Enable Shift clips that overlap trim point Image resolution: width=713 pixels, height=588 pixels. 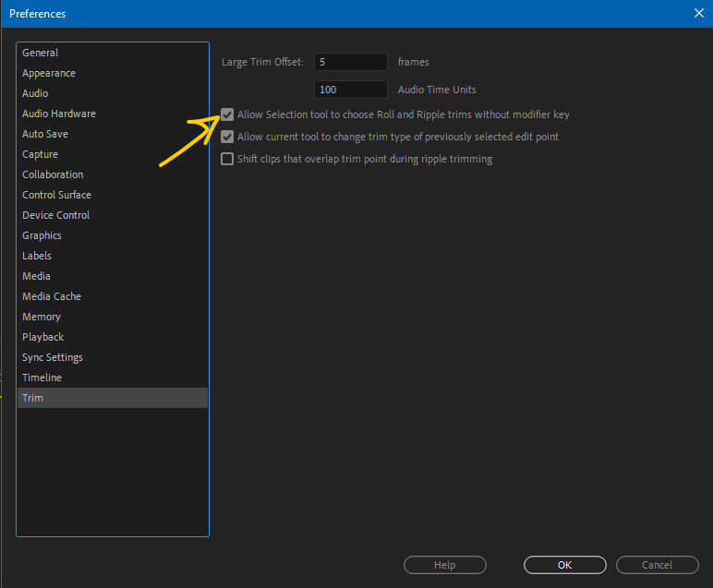[x=227, y=160]
